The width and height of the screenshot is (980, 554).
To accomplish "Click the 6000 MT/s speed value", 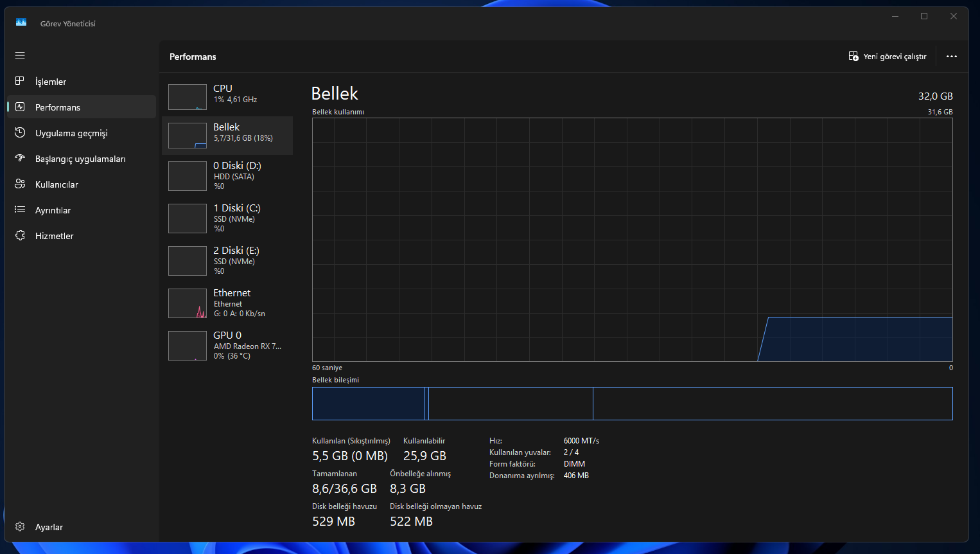I will point(581,441).
